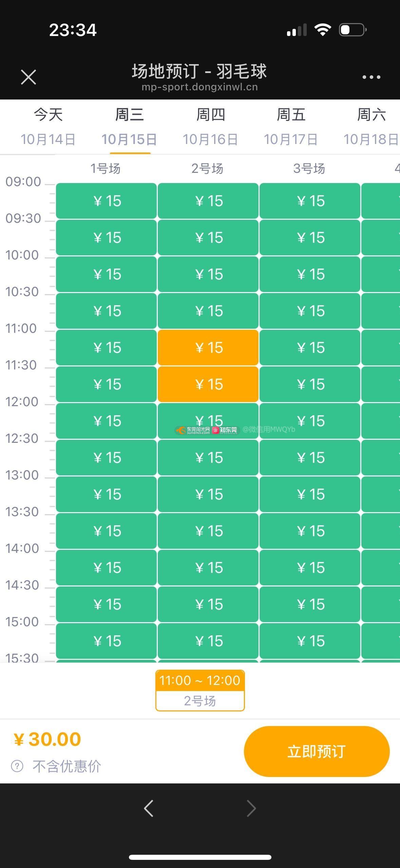Select the 周四 10月16日 date tab
The height and width of the screenshot is (868, 400).
point(210,126)
